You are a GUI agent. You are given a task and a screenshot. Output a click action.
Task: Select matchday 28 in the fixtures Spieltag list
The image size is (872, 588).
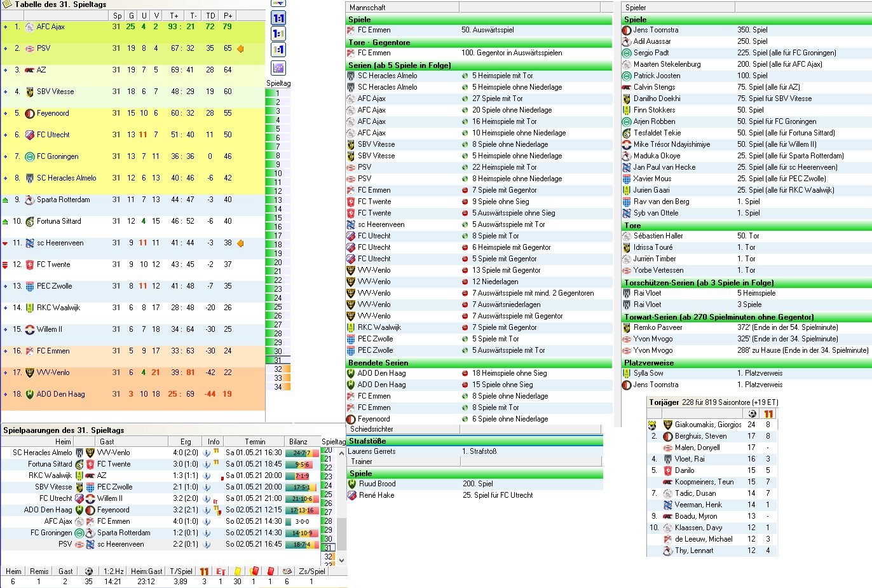pyautogui.click(x=329, y=521)
